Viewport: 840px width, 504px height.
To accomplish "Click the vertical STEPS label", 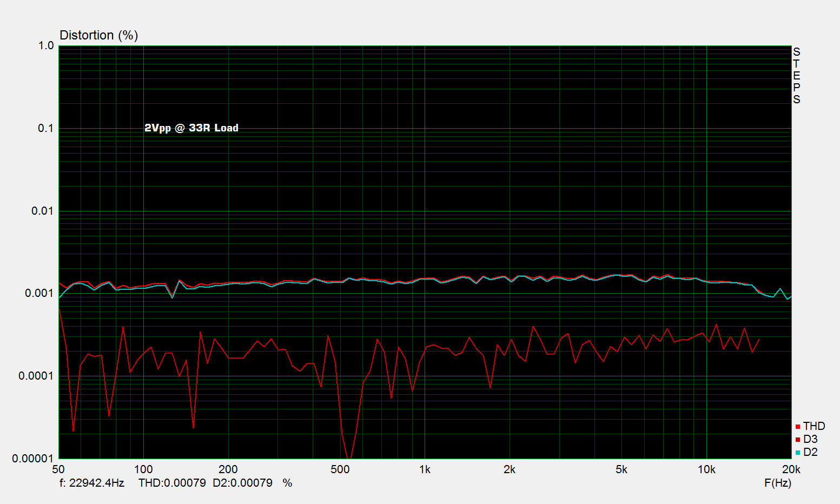I will click(x=796, y=76).
